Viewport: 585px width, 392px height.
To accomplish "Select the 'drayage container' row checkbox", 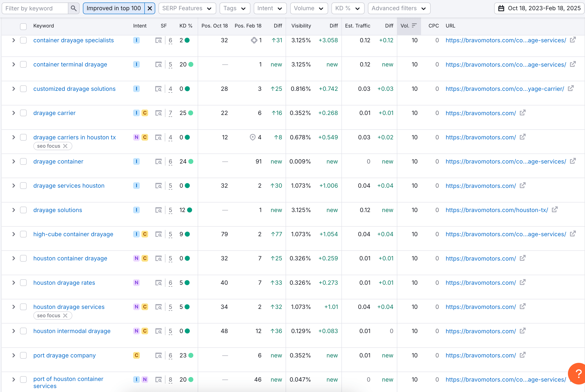I will coord(23,161).
